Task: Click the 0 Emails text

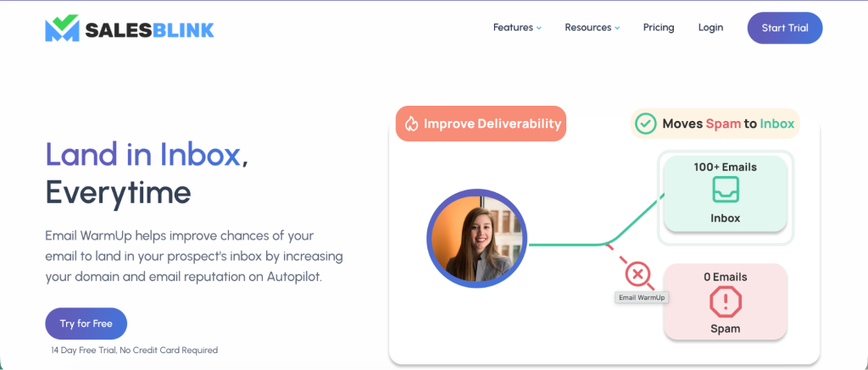Action: click(726, 277)
